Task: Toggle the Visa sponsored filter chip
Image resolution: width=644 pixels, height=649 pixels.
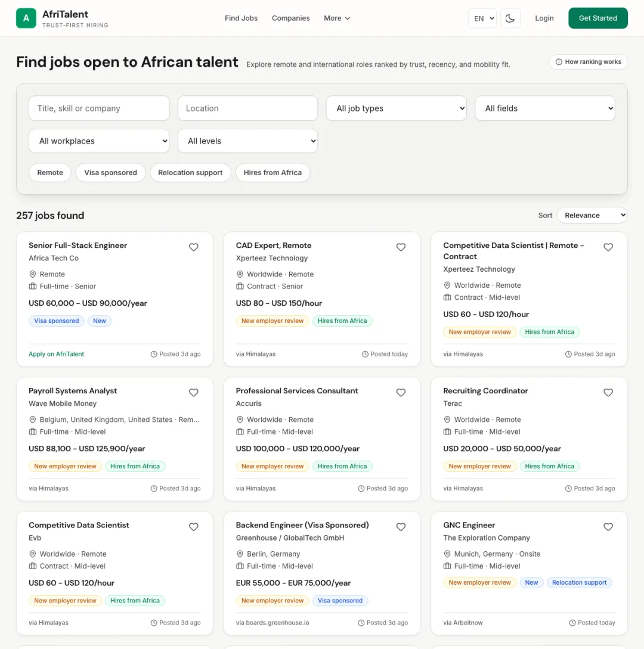Action: click(x=110, y=173)
